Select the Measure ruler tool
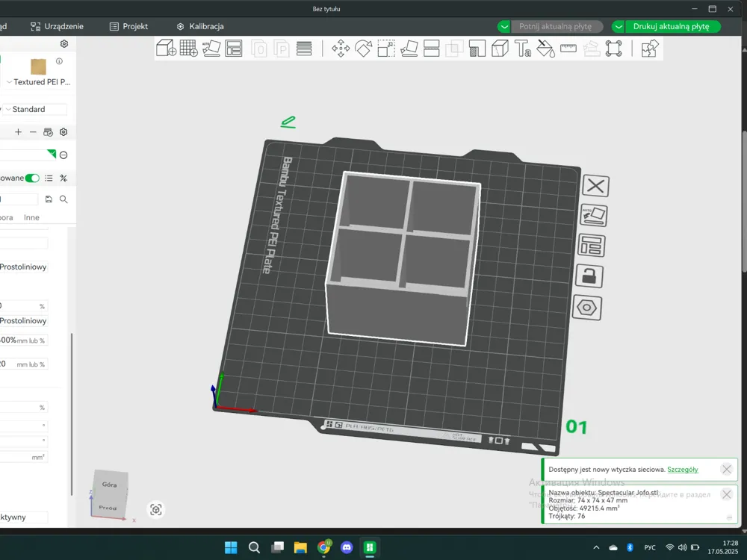The image size is (747, 560). point(568,49)
